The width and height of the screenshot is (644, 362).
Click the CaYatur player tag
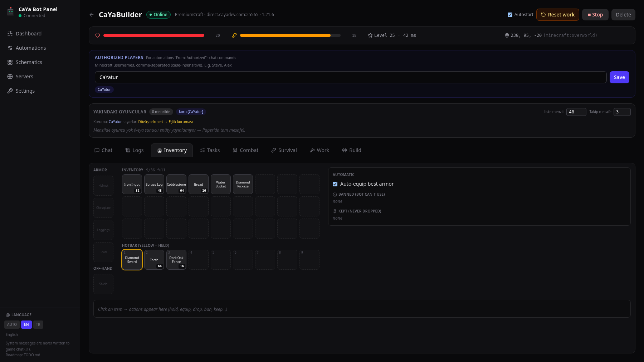pyautogui.click(x=104, y=90)
